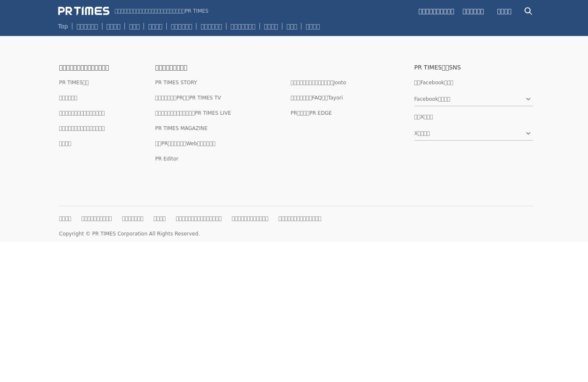588x382 pixels.
Task: Visit the Jooto link
Action: tap(318, 83)
